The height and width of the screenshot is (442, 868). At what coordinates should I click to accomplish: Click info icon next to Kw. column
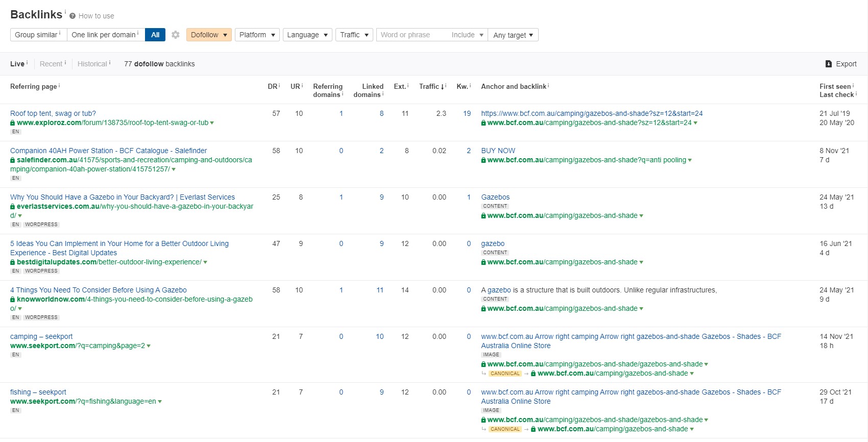(x=470, y=85)
